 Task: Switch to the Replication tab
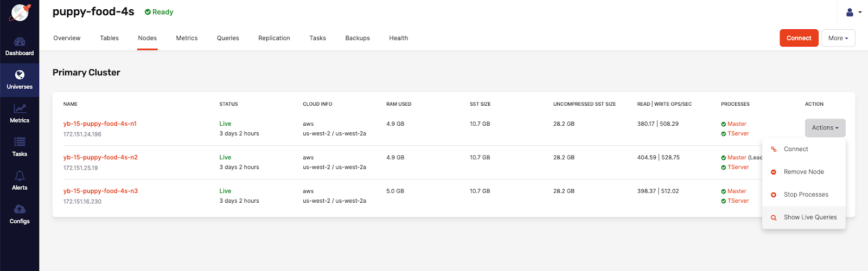pyautogui.click(x=274, y=38)
